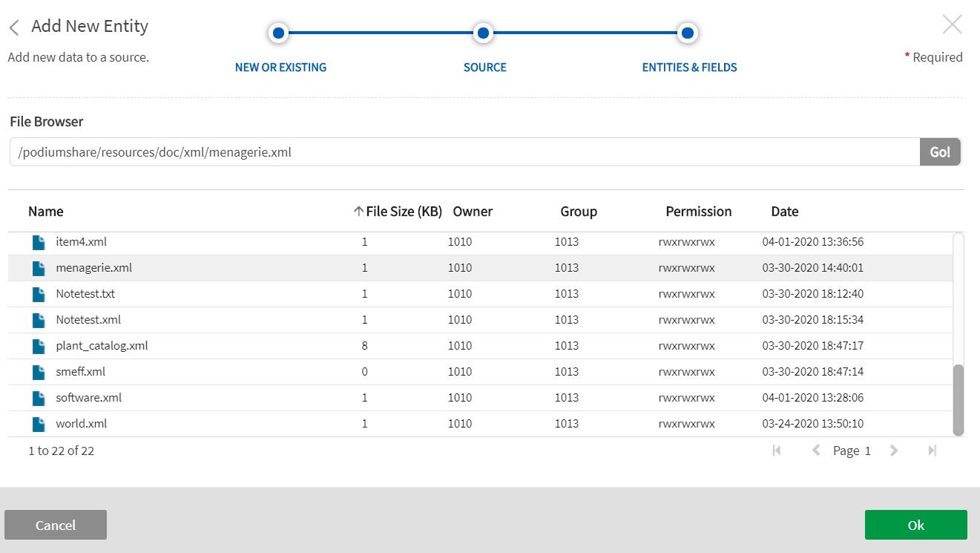Go to next page of file list

point(894,450)
